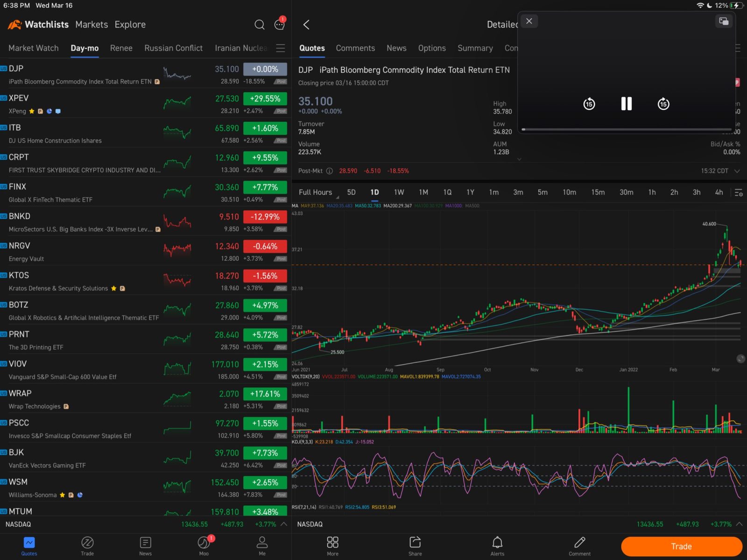Tap the MA indicator legend line
Screen dimensions: 747x560
pyautogui.click(x=386, y=206)
